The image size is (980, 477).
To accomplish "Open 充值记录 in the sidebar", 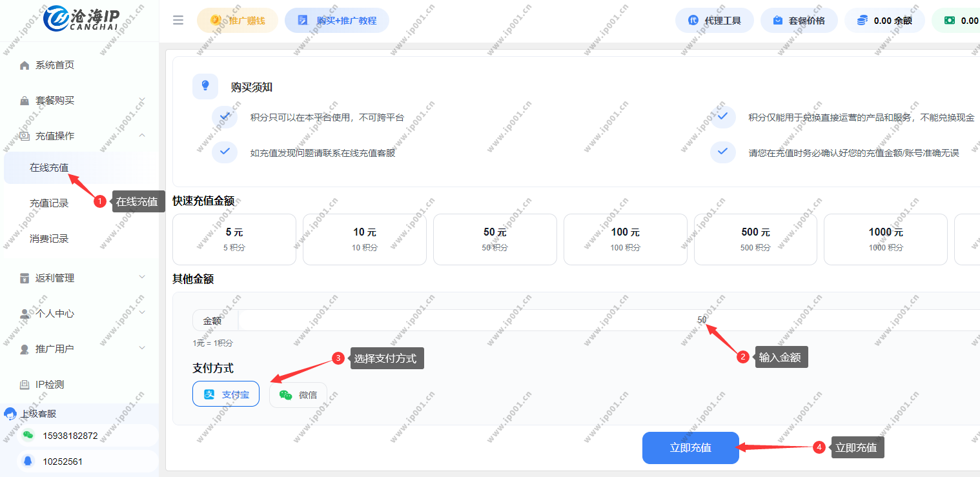I will coord(49,203).
